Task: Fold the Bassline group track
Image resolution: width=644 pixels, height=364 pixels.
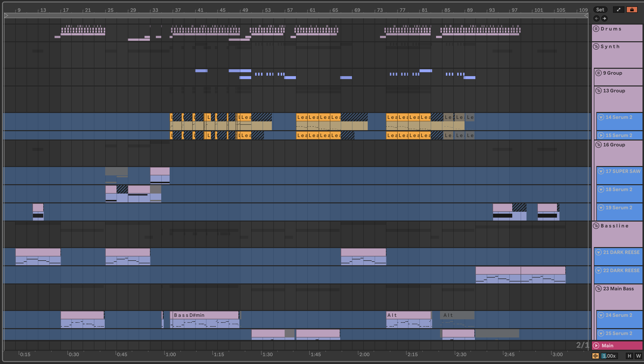Action: click(x=596, y=226)
